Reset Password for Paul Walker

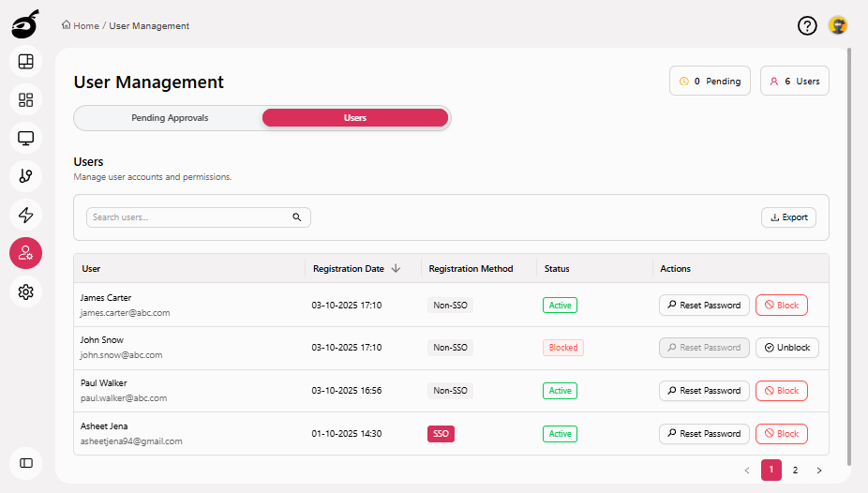tap(704, 391)
